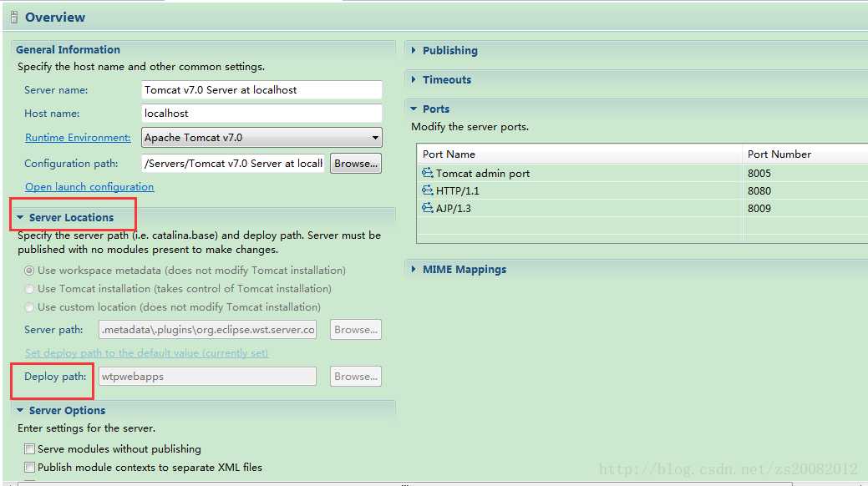Enable Serve modules without publishing
The image size is (868, 486).
pos(30,449)
